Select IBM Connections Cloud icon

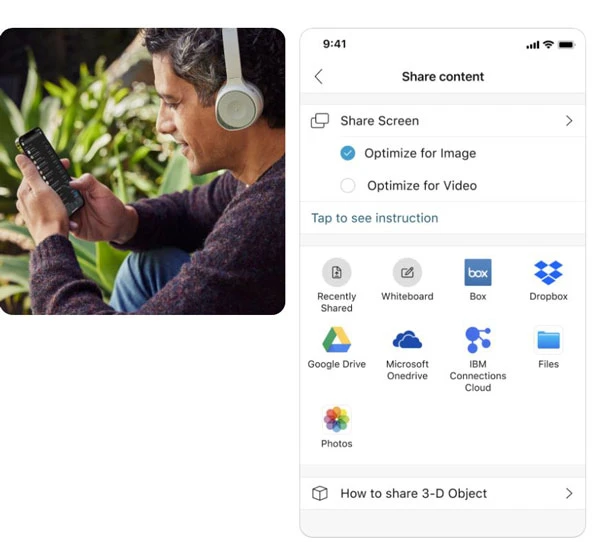pos(478,340)
